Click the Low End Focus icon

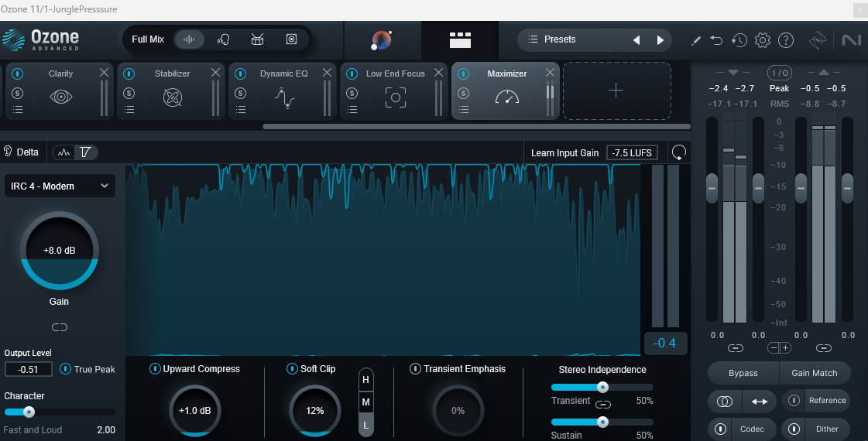pos(395,97)
